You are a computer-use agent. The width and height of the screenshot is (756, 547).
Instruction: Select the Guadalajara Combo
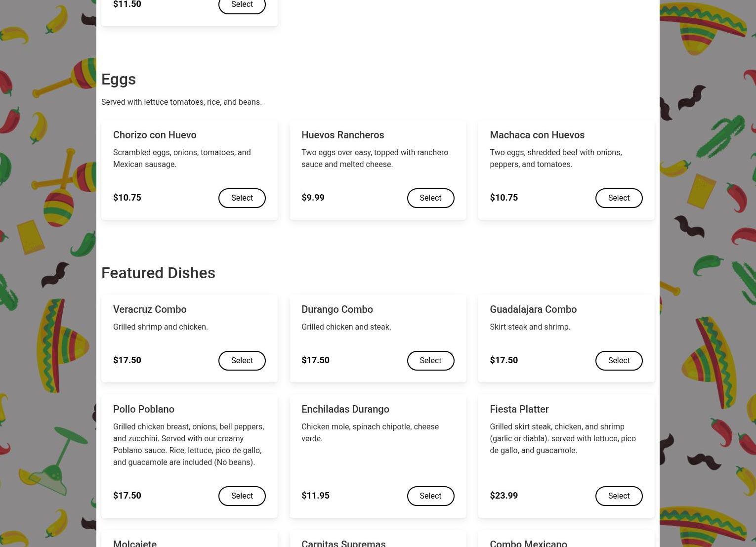point(619,361)
